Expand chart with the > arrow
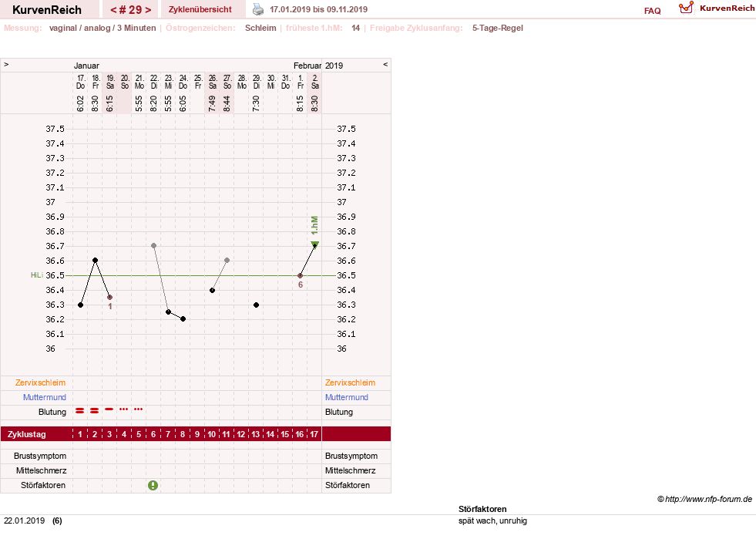Screen dimensions: 756x539 (x=6, y=64)
